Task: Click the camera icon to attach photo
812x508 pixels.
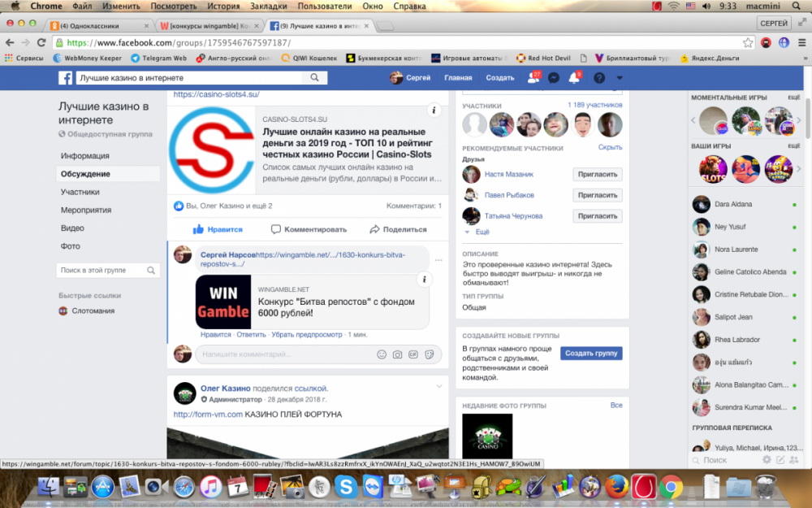Action: (397, 354)
